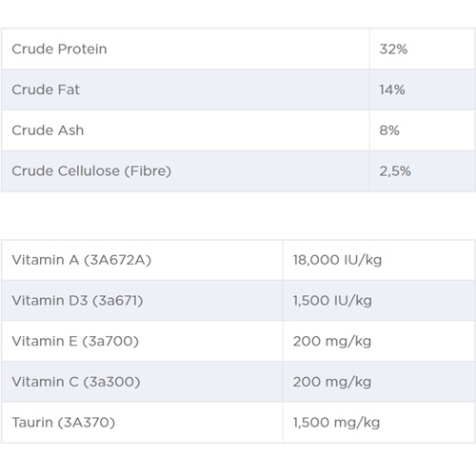Viewport: 476px width, 476px height.
Task: Click the 18,000 IU/kg value
Action: pyautogui.click(x=337, y=260)
